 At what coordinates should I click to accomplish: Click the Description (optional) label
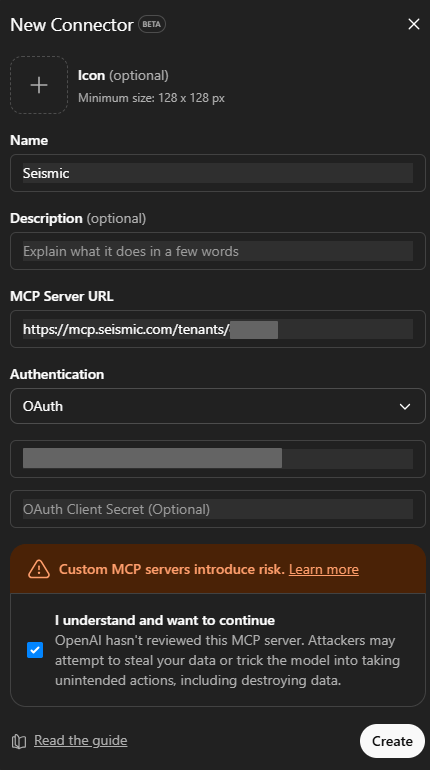(x=78, y=218)
